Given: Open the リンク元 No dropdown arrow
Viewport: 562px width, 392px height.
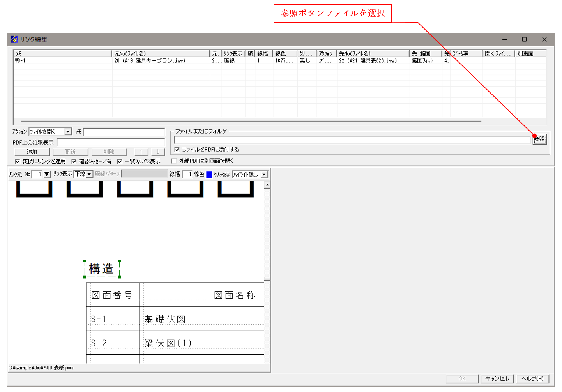Looking at the screenshot, I should point(47,174).
